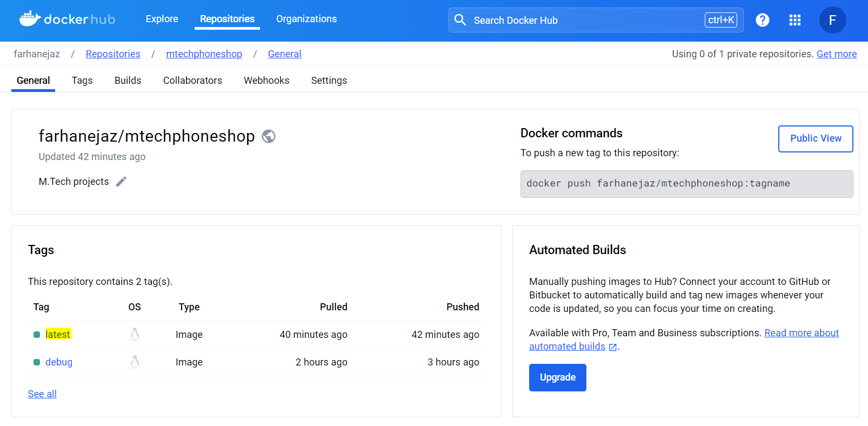868x426 pixels.
Task: Open the user avatar F menu
Action: (832, 20)
